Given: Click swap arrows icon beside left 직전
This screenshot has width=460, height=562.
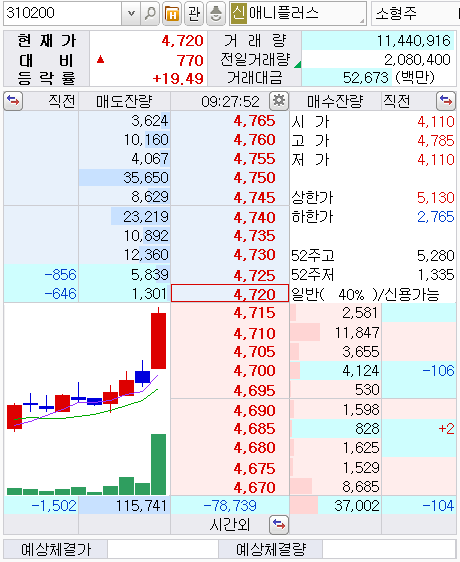Looking at the screenshot, I should [x=13, y=101].
